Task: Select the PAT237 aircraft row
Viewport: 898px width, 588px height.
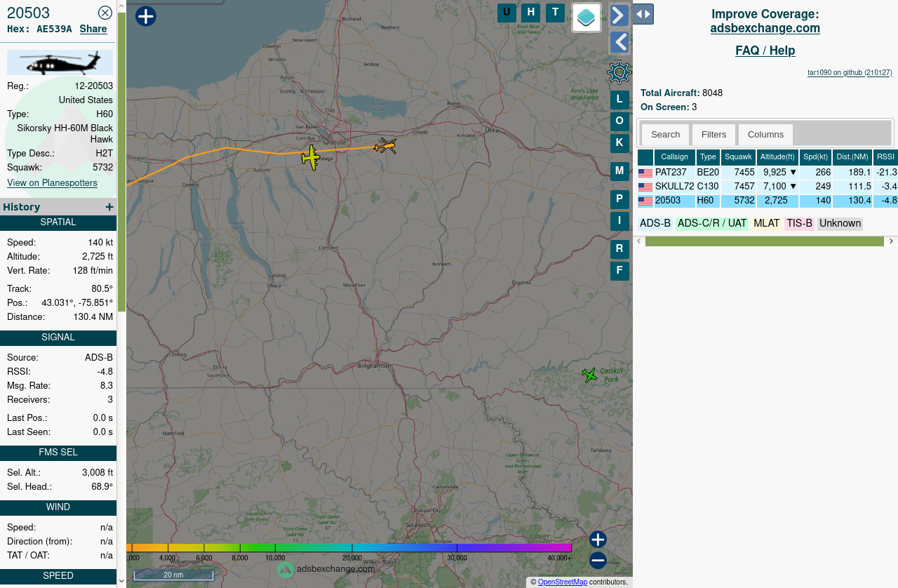Action: (x=768, y=173)
